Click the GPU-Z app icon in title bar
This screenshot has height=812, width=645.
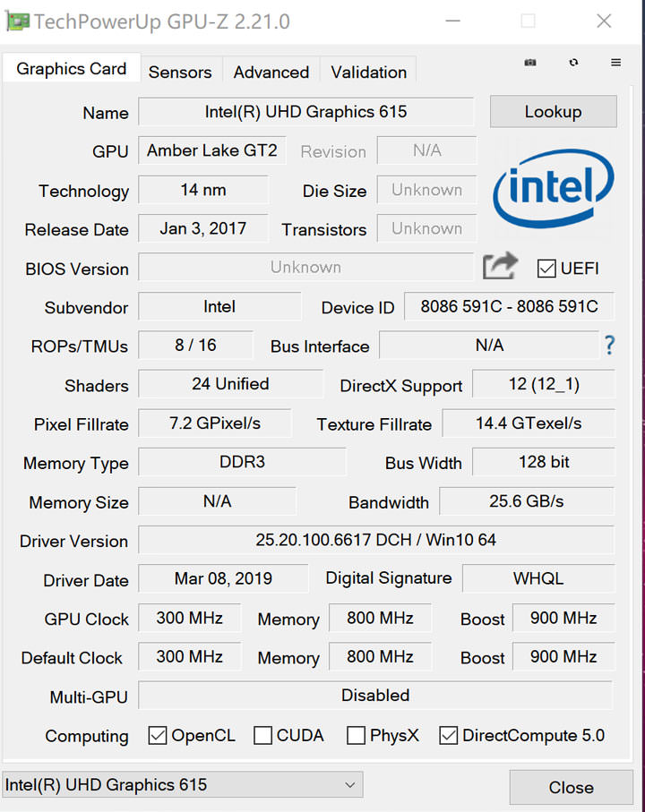17,21
